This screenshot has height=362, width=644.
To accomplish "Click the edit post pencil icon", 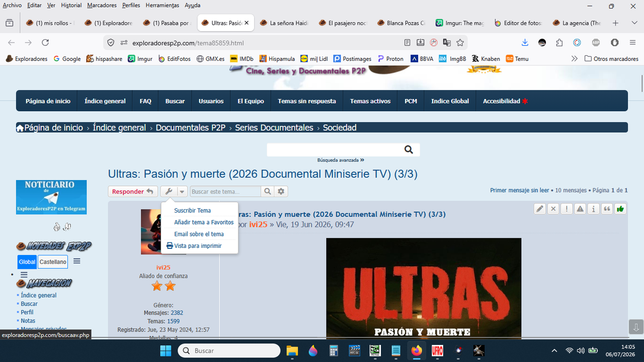I will [x=540, y=209].
